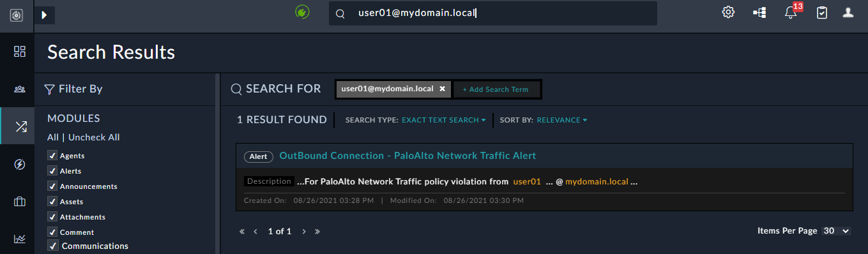Click the Modified On date 08/26/2021 03:30 PM
Screen dimensions: 868x254
(x=483, y=200)
